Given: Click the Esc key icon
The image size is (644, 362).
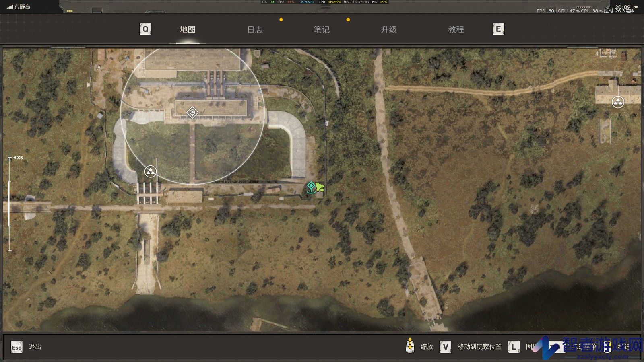Looking at the screenshot, I should [x=17, y=347].
